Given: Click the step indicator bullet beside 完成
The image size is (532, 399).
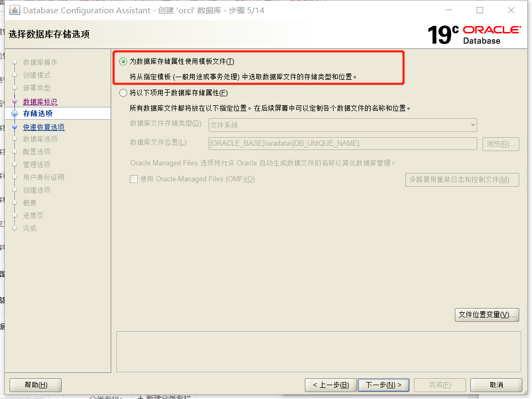Looking at the screenshot, I should click(x=14, y=228).
